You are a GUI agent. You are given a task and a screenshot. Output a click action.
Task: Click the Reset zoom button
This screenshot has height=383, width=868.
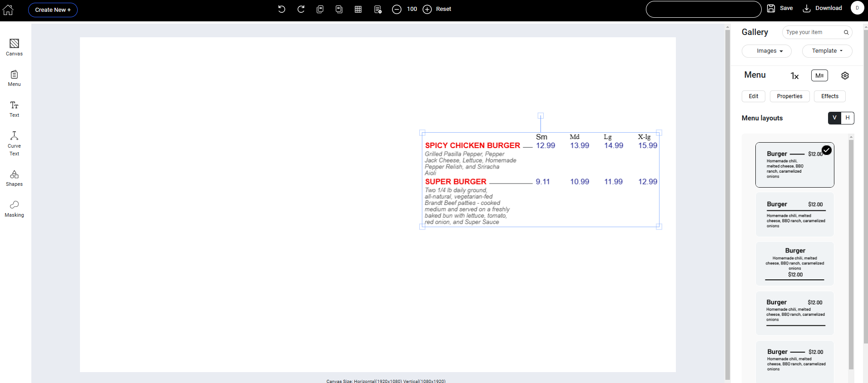[443, 9]
